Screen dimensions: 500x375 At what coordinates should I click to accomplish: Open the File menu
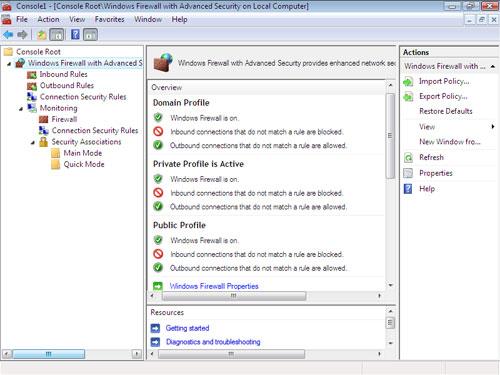[22, 19]
